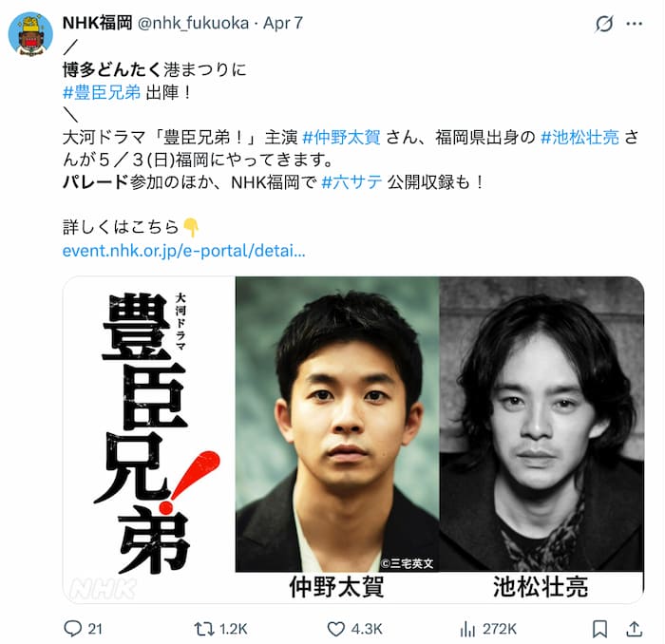
Task: Open the 池松壮亮 black-and-white portrait
Action: (541, 424)
